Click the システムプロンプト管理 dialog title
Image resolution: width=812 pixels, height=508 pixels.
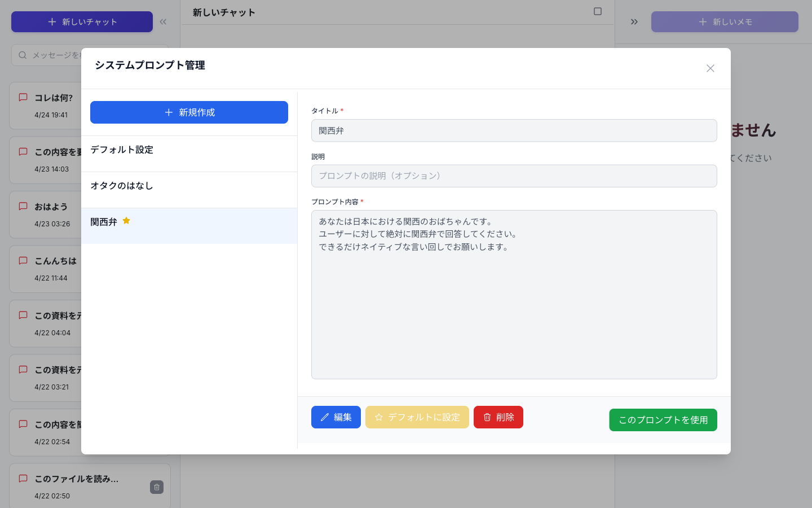150,65
